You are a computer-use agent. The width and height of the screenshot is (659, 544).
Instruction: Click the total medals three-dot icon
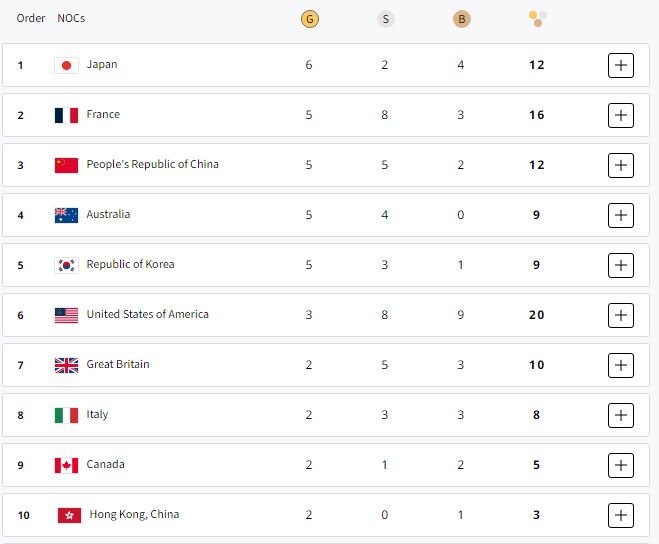(538, 19)
